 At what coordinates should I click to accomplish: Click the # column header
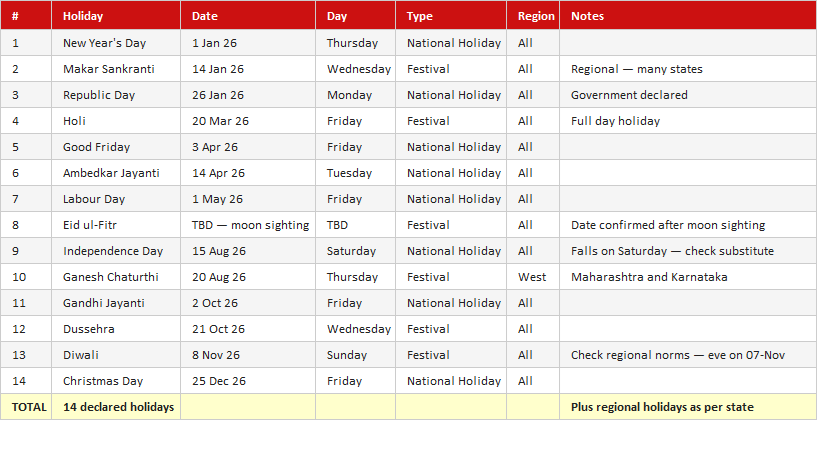(26, 16)
